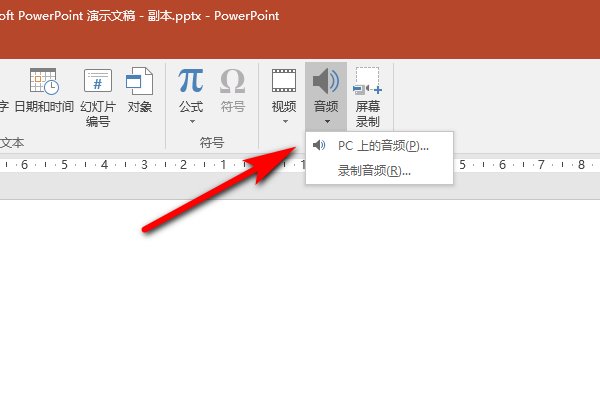
Task: Expand the dropdown arrow under 公式
Action: (190, 122)
